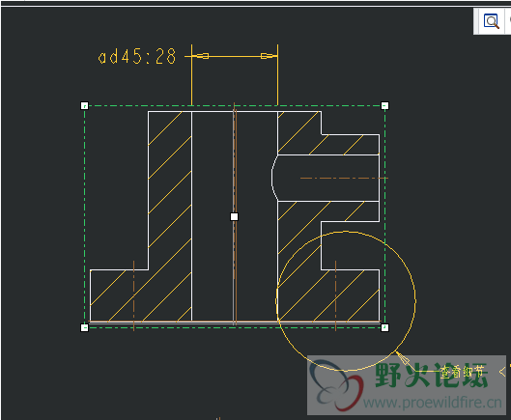Select the top-right view boundary handle
Screen dimensions: 511x420
point(384,105)
